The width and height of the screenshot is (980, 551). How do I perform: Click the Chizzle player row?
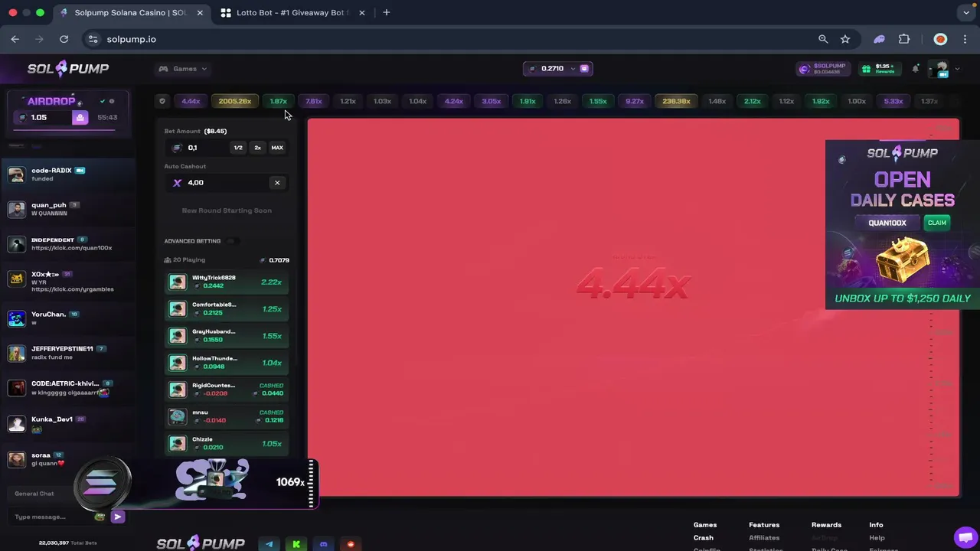227,443
